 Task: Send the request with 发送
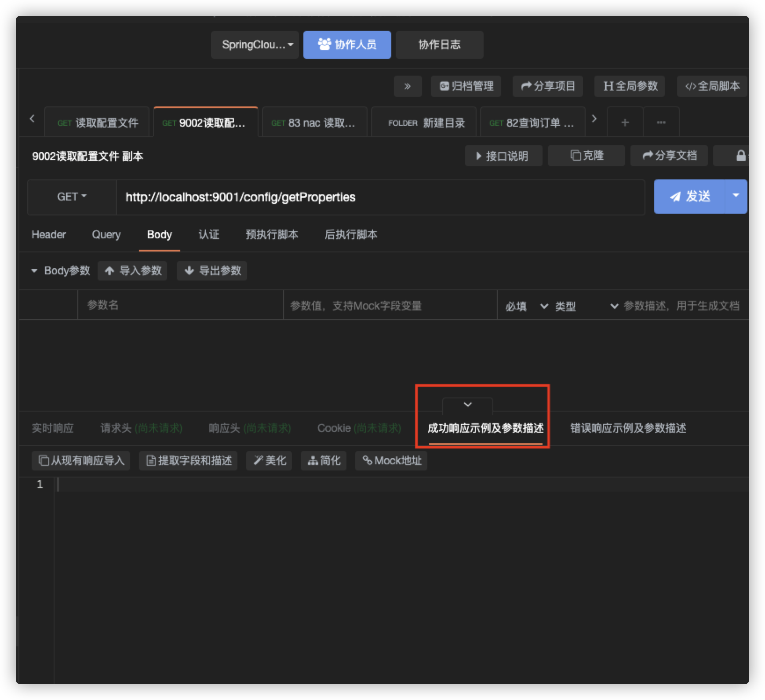click(x=689, y=197)
